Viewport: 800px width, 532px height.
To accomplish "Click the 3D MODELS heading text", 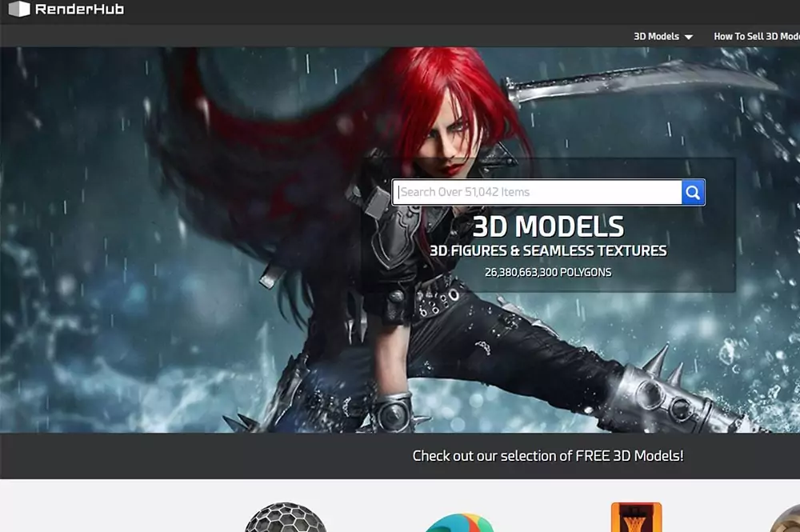I will pos(548,226).
